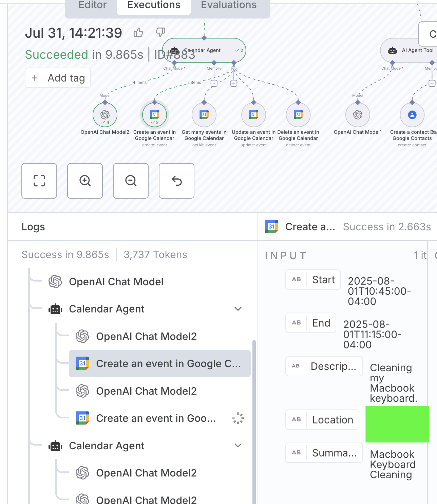Viewport: 437px width, 504px height.
Task: Click Success in 9.865s log summary
Action: [x=65, y=255]
